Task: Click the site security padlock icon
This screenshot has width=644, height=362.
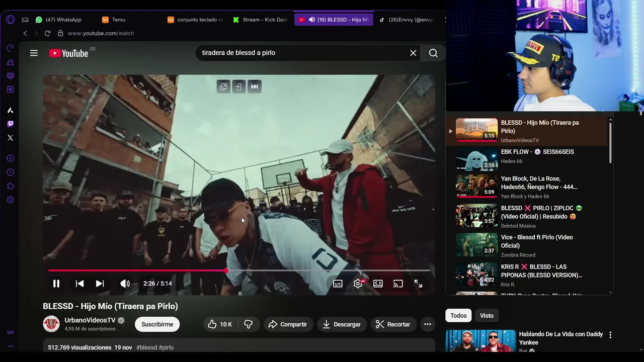Action: click(60, 33)
